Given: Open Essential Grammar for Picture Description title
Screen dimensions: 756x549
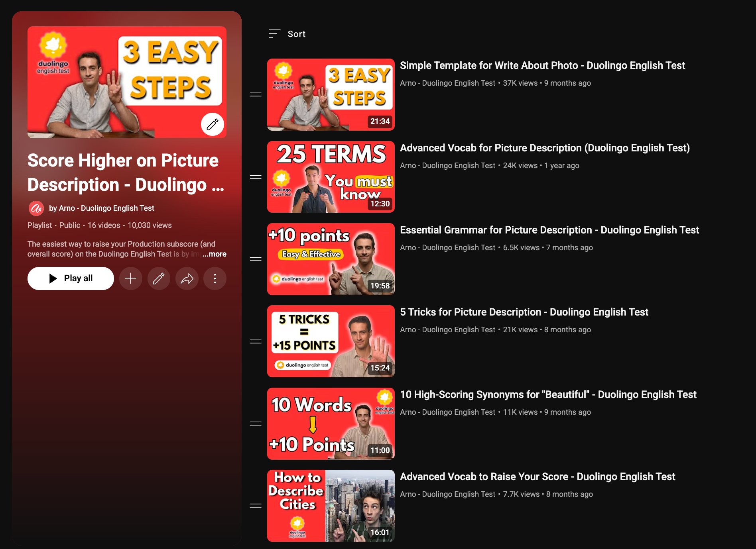Looking at the screenshot, I should pos(549,230).
